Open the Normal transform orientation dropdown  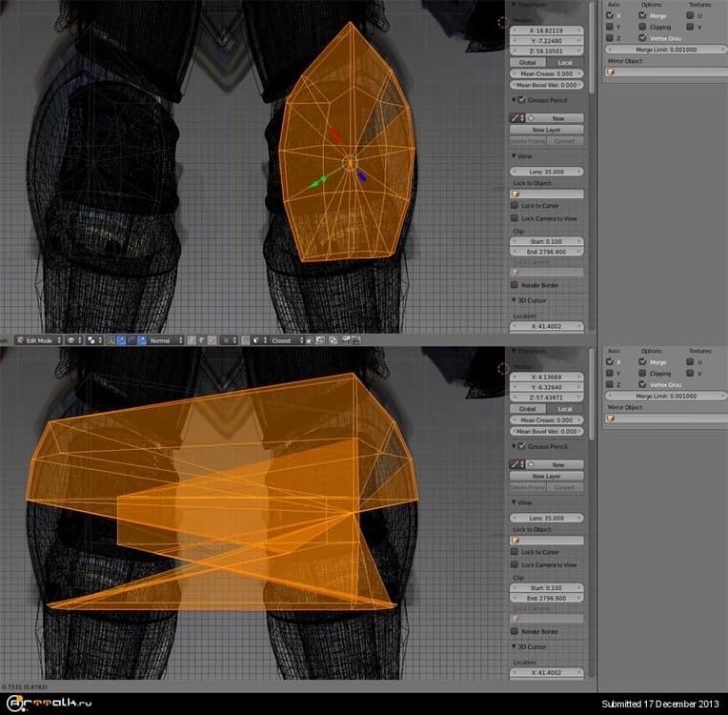pos(166,340)
